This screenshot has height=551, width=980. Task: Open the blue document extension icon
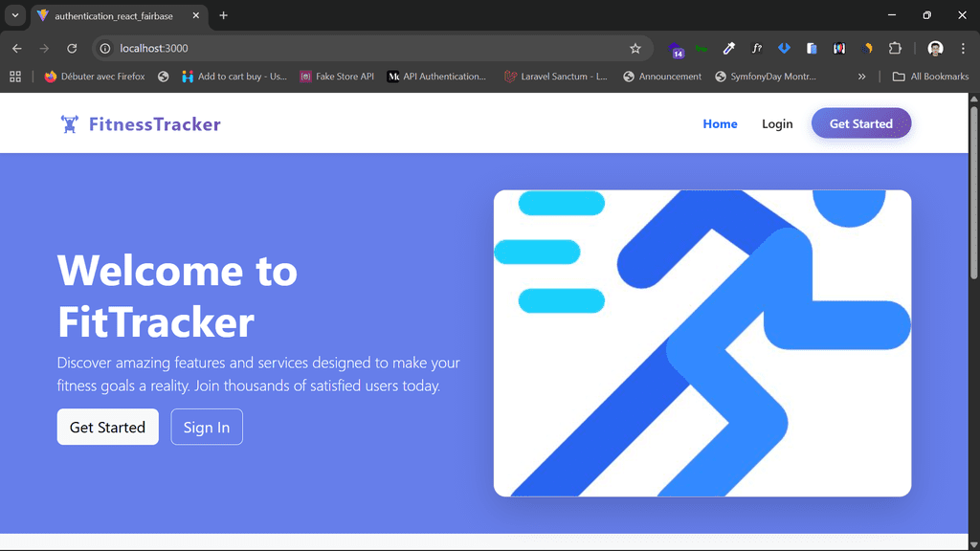tap(812, 48)
